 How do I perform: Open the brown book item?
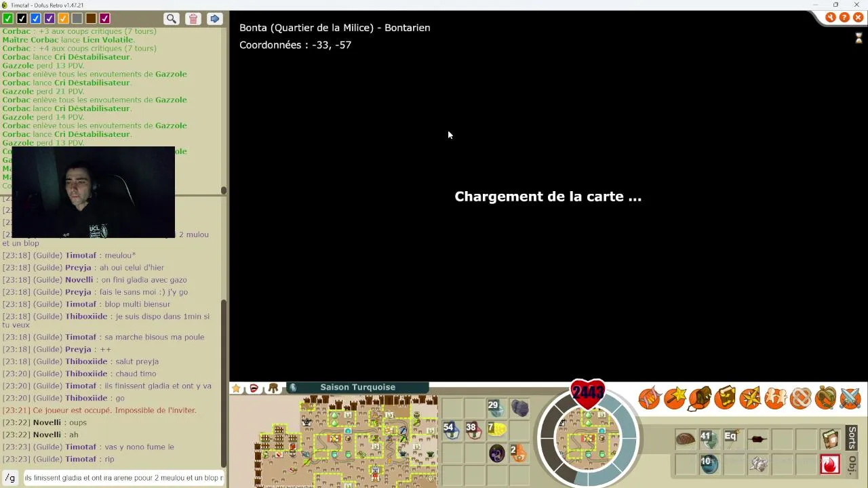point(830,439)
